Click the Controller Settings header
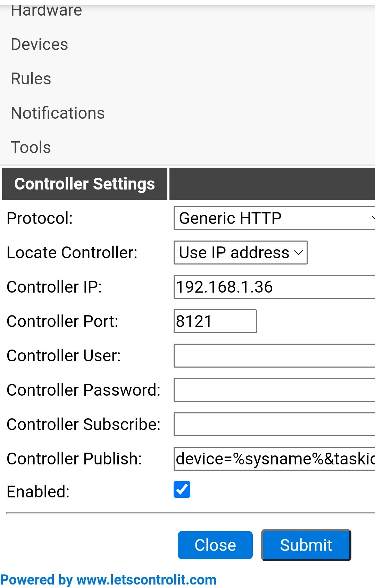 click(x=85, y=184)
